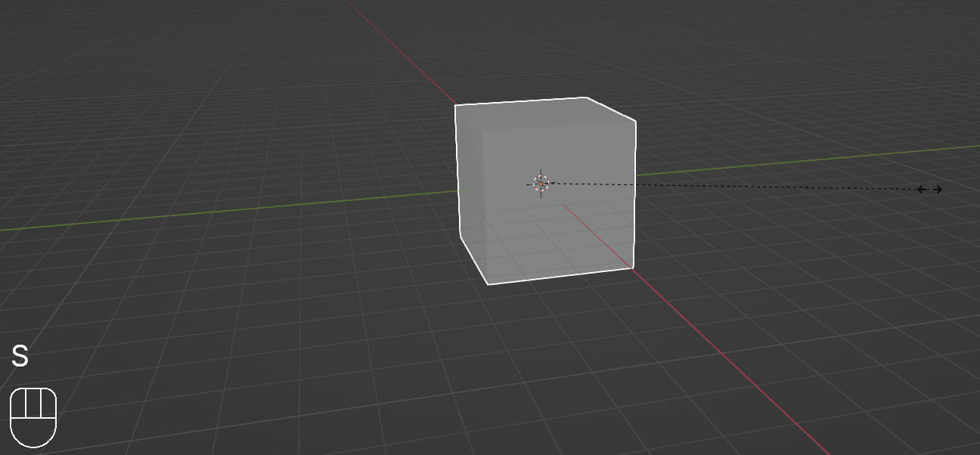Click the 3D cursor at the cube center
This screenshot has height=455, width=980.
(x=541, y=184)
